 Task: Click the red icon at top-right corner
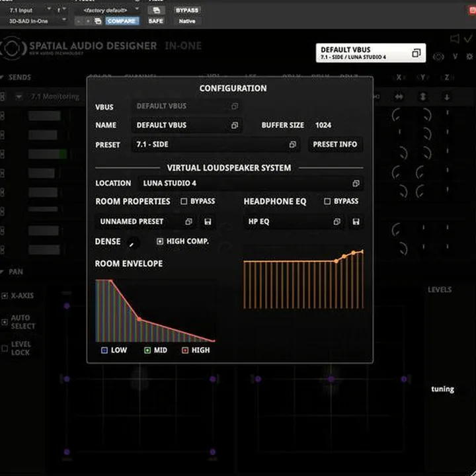click(472, 11)
